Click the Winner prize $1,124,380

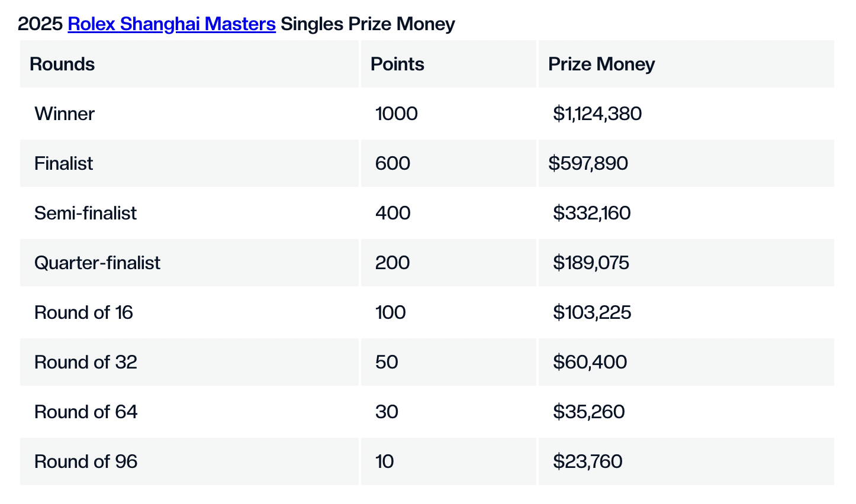pyautogui.click(x=597, y=114)
